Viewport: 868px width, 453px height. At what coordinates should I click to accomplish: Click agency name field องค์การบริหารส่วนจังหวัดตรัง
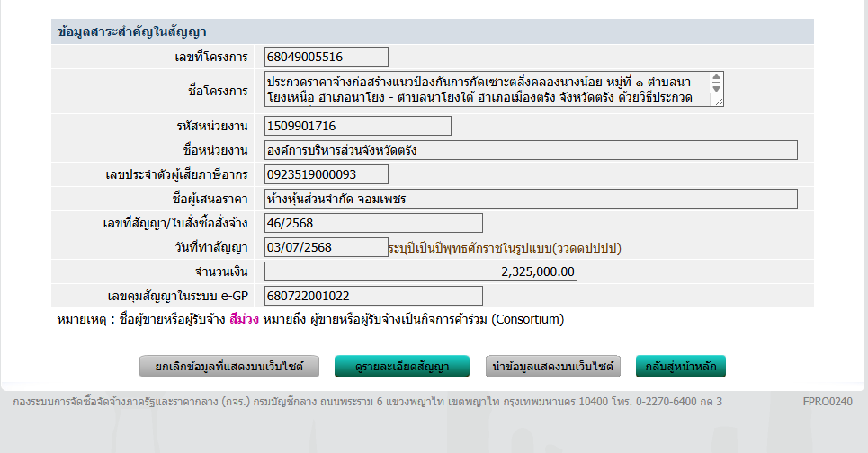coord(531,150)
